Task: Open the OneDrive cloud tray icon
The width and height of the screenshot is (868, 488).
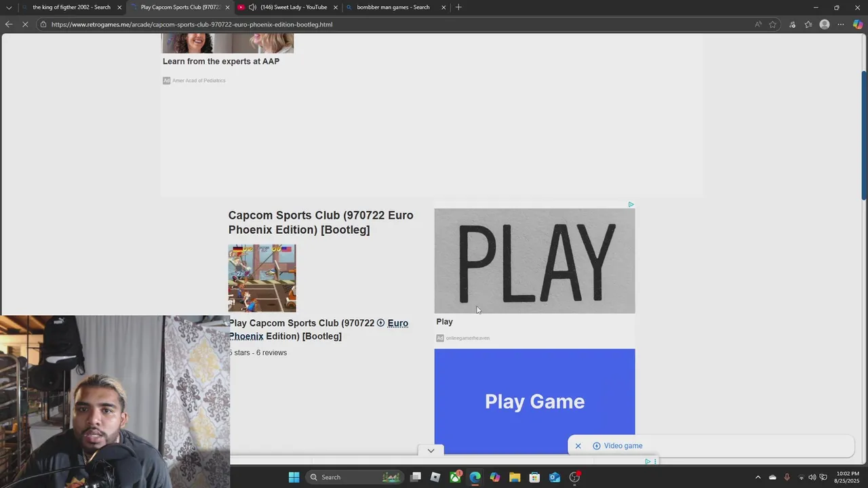Action: pyautogui.click(x=772, y=477)
